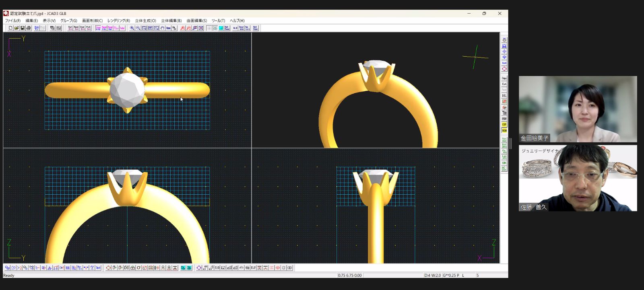
Task: Open the 画面制御(C) menu
Action: [x=93, y=21]
